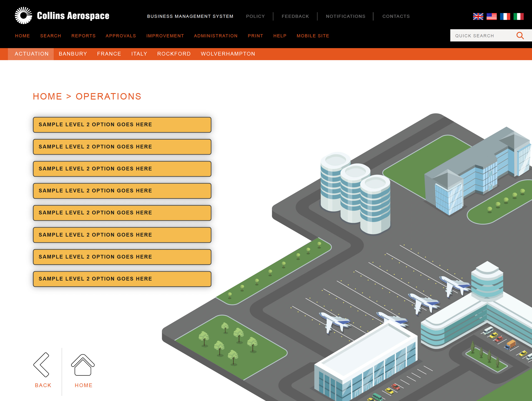Select the Rockford site tab
This screenshot has width=532, height=401.
tap(174, 54)
